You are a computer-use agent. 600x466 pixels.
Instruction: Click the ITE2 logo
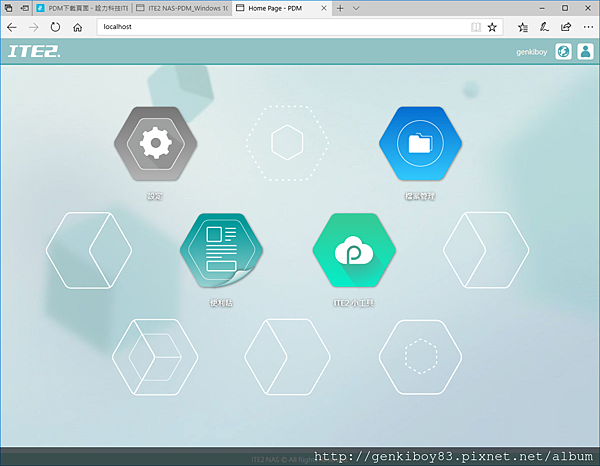[34, 51]
